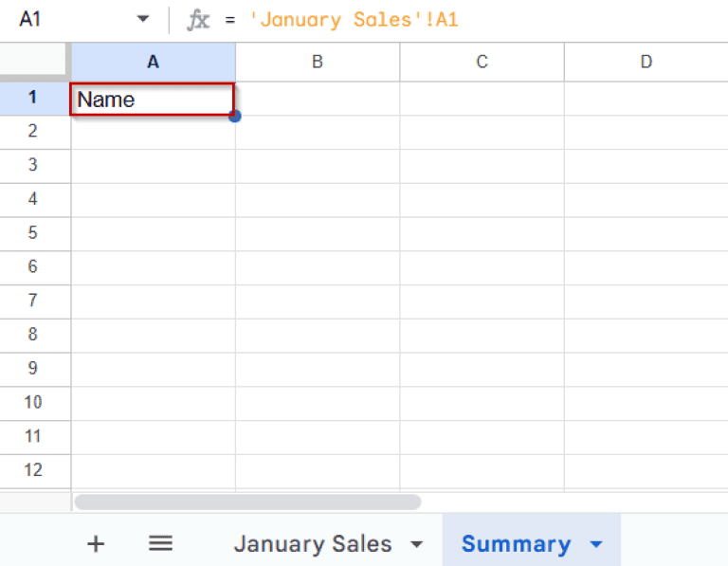Image resolution: width=728 pixels, height=566 pixels.
Task: Select row 1 header
Action: coord(33,98)
